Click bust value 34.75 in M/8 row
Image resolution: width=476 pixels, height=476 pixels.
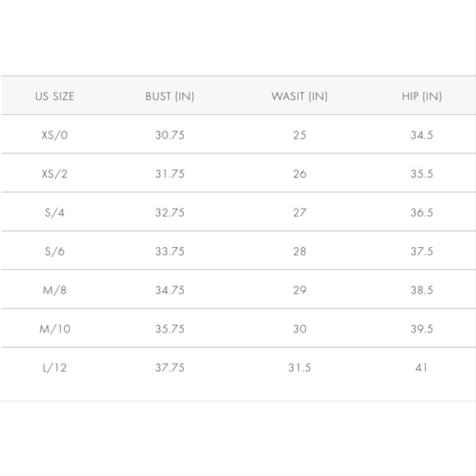click(x=170, y=291)
